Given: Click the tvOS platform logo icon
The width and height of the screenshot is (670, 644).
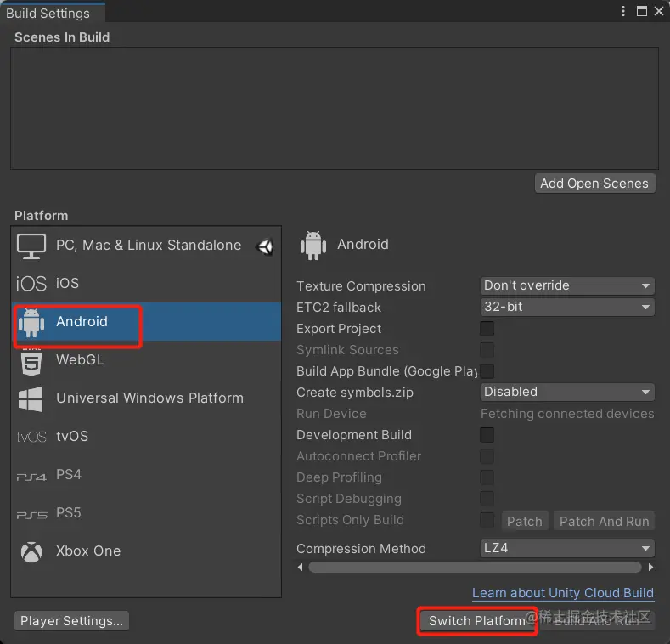Looking at the screenshot, I should pyautogui.click(x=31, y=437).
